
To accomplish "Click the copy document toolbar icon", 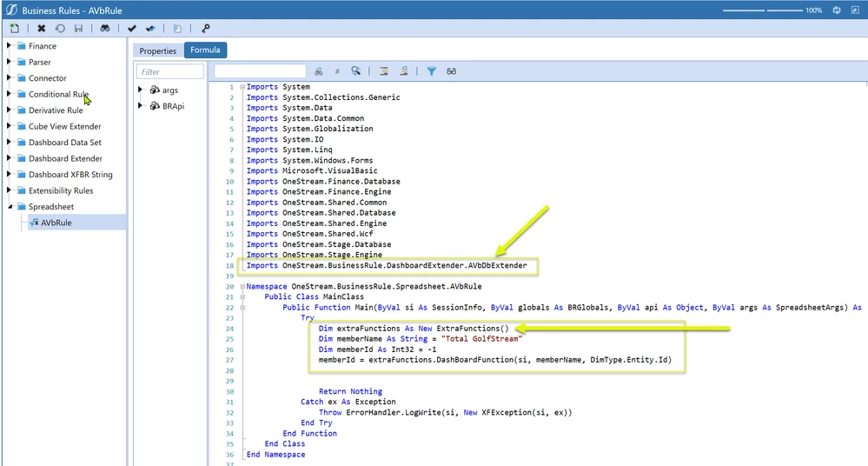I will point(177,29).
